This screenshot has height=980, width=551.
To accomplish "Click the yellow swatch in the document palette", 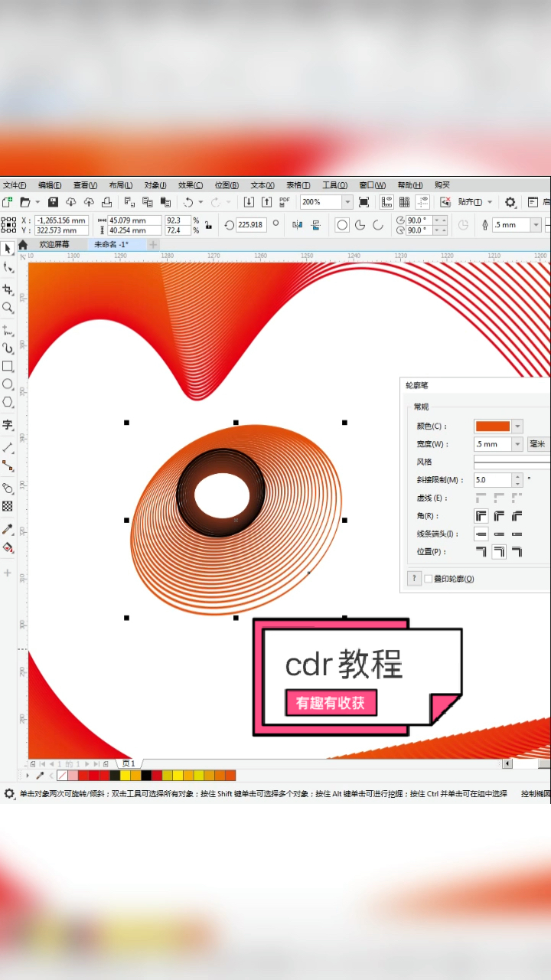I will pos(125,776).
